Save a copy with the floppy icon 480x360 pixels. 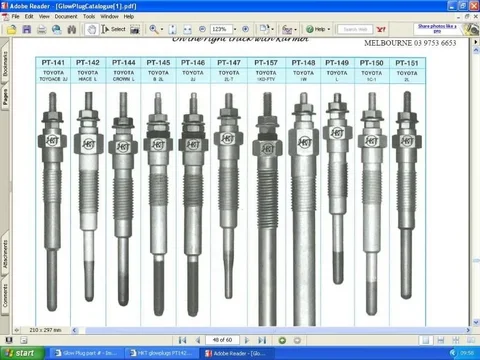[x=27, y=30]
